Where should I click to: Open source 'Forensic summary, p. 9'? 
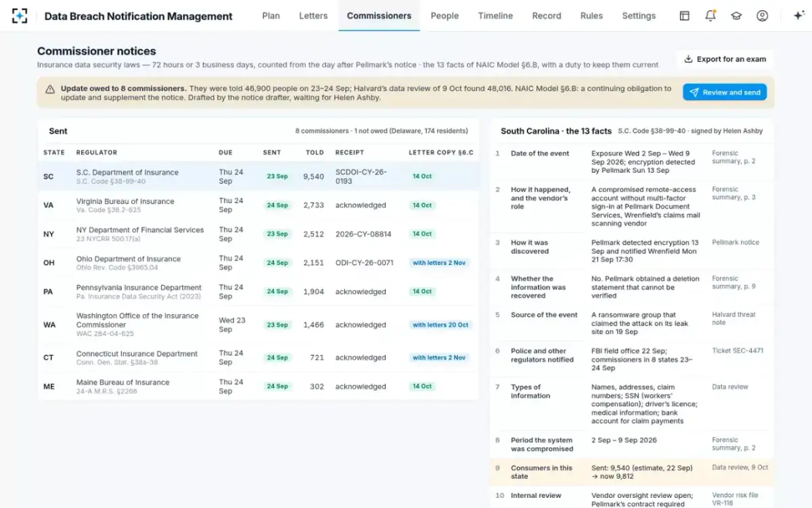click(734, 282)
